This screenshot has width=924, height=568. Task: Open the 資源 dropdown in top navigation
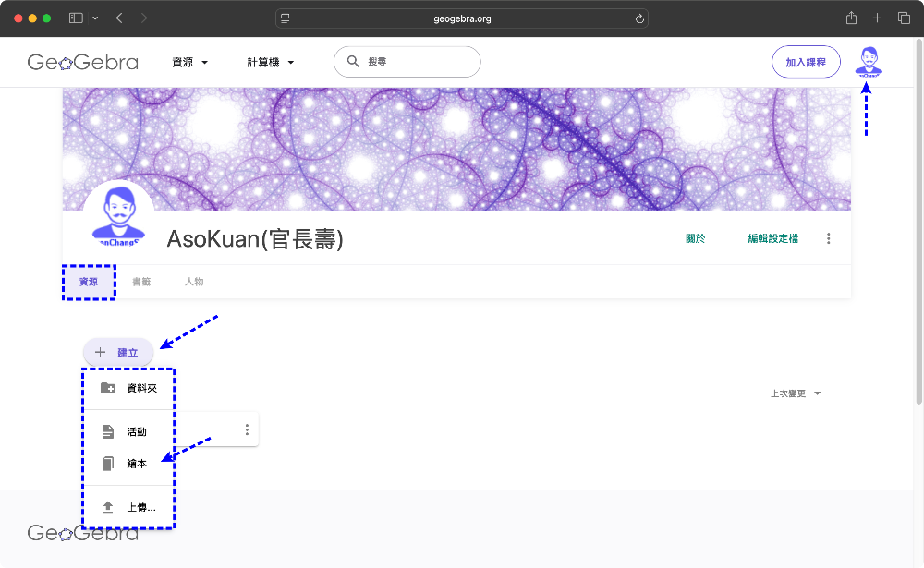pos(189,62)
